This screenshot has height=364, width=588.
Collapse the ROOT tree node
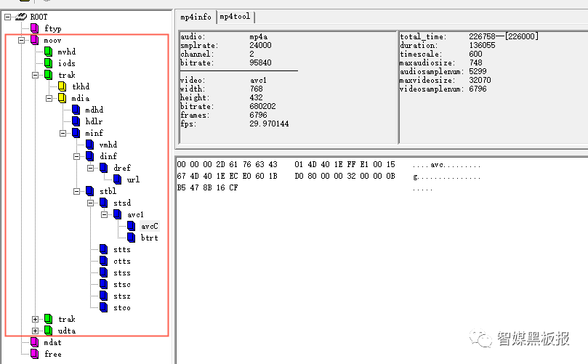7,17
